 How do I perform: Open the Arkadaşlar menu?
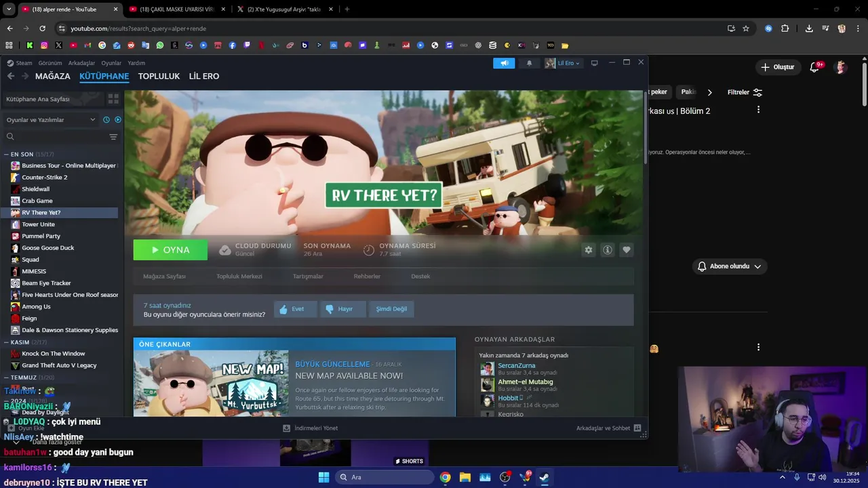pyautogui.click(x=82, y=63)
